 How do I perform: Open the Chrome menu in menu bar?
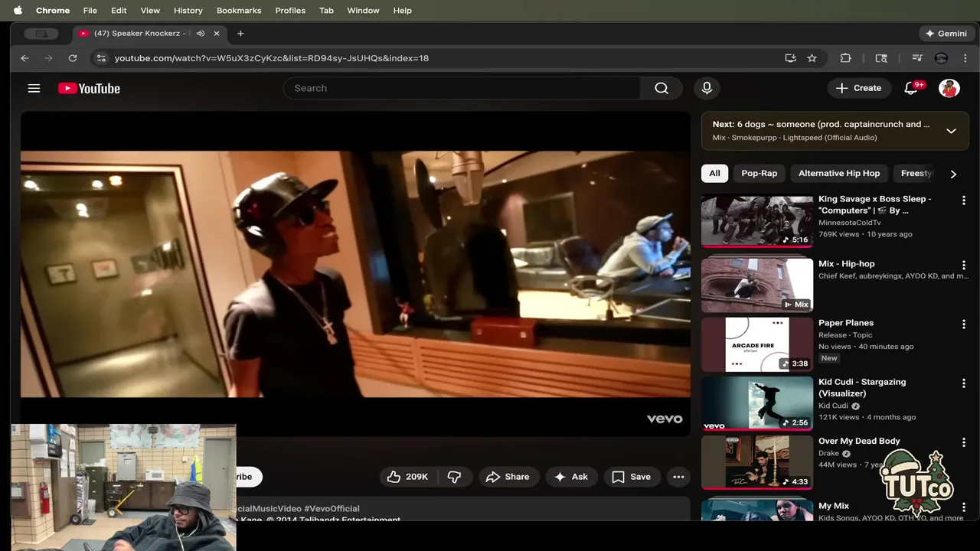[x=53, y=10]
